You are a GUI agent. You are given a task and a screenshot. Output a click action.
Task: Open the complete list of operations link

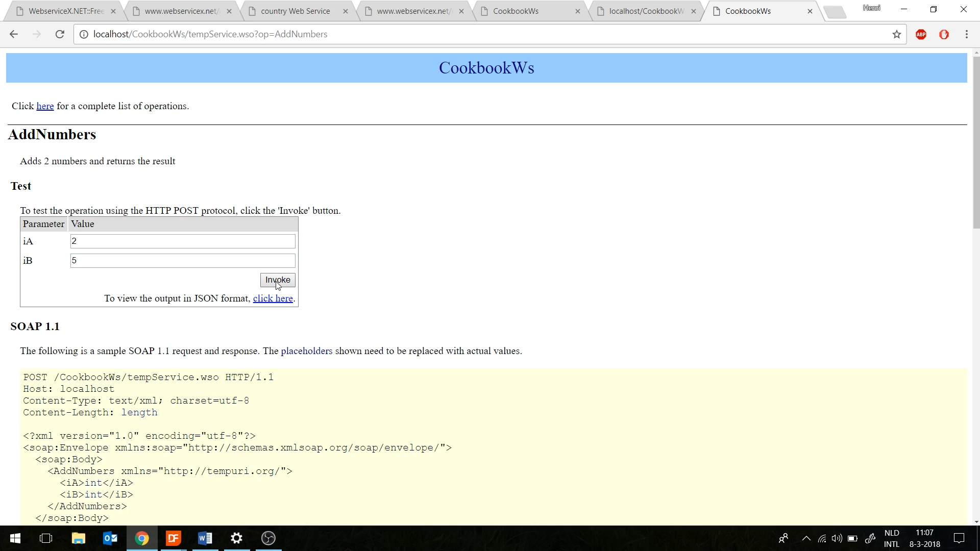coord(45,106)
